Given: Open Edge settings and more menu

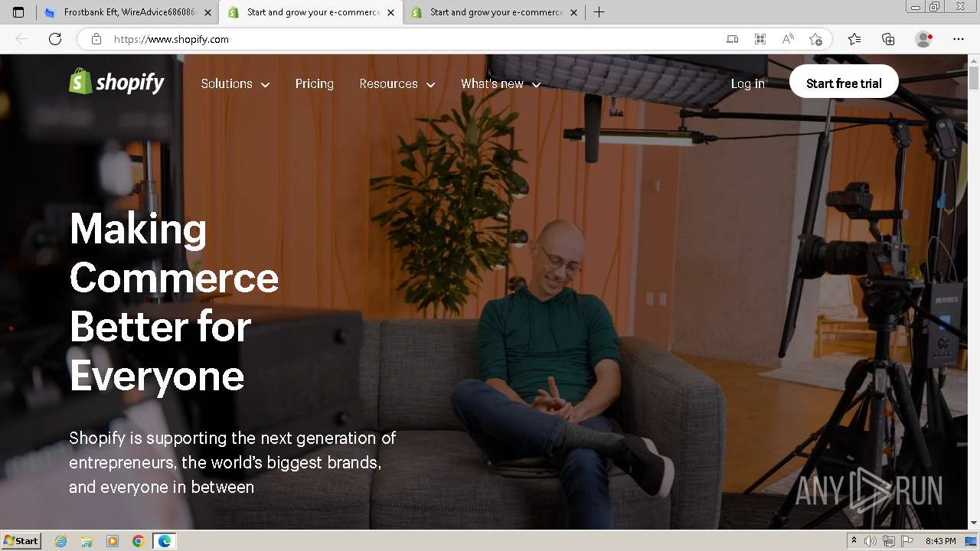Looking at the screenshot, I should (x=959, y=39).
